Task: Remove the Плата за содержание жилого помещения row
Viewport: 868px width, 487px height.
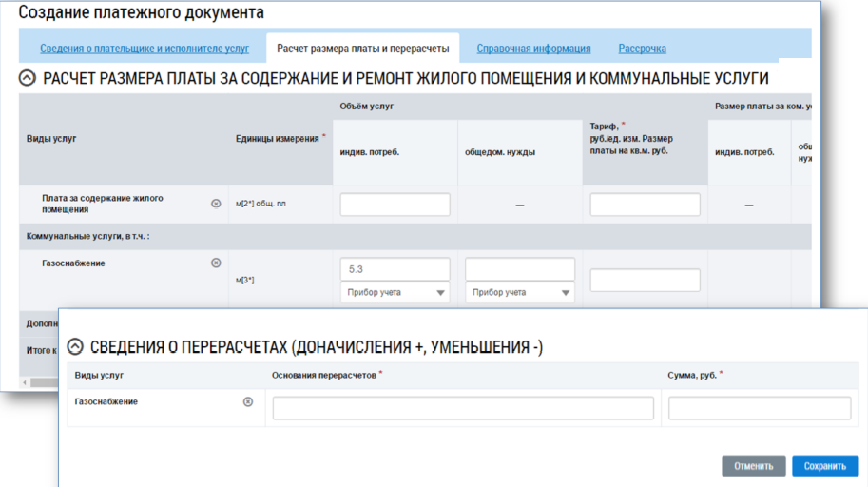Action: (216, 204)
